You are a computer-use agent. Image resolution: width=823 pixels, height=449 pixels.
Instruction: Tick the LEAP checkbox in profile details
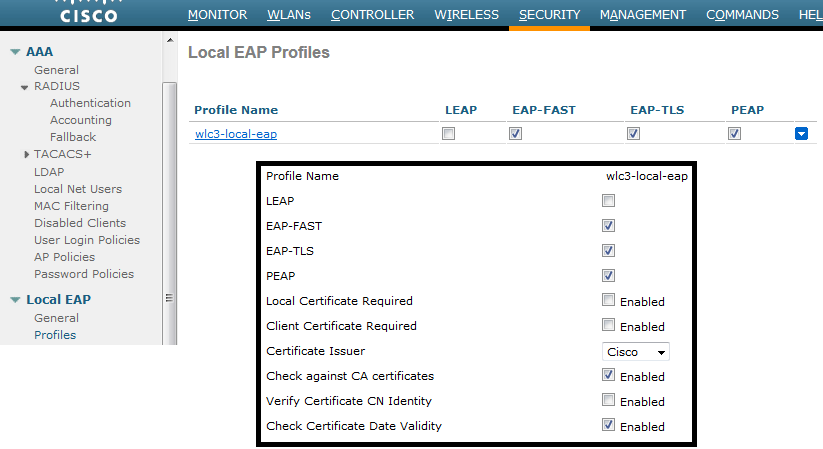tap(608, 200)
